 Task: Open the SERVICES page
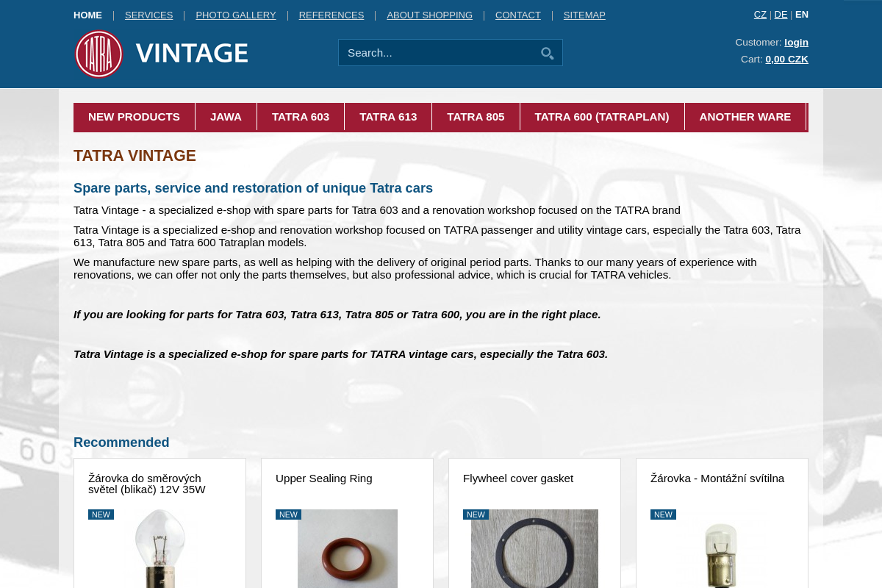[x=148, y=15]
